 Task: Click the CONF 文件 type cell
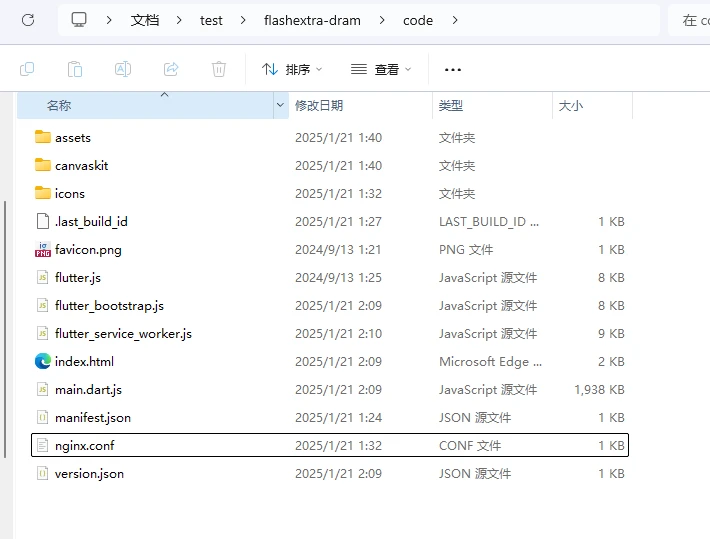470,446
